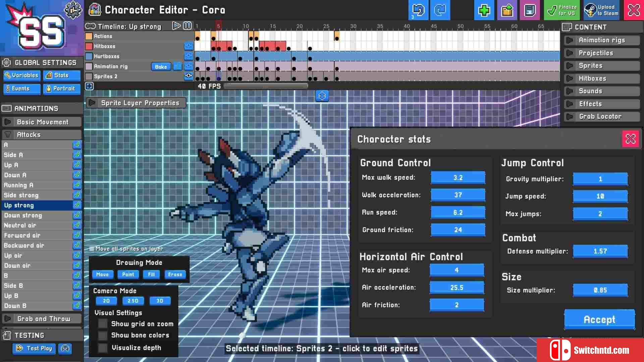This screenshot has height=362, width=644.
Task: Select Point drawing mode
Action: [128, 275]
